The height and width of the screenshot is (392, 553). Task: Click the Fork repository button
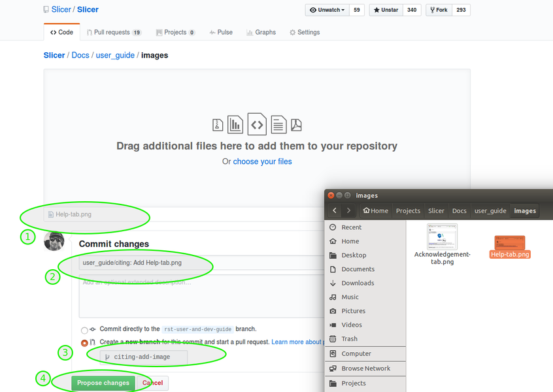(439, 10)
